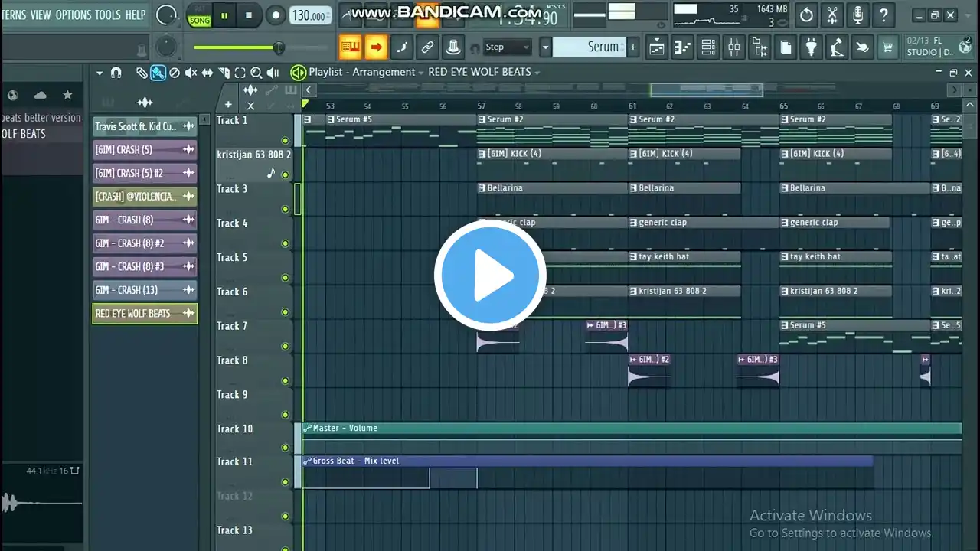Toggle the playlist snap magnet
This screenshot has width=980, height=551.
(x=116, y=73)
